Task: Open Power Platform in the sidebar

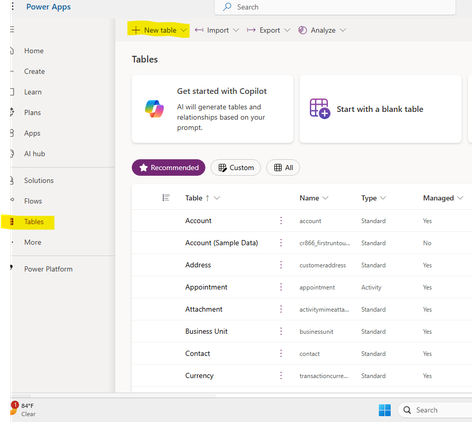Action: coord(48,269)
